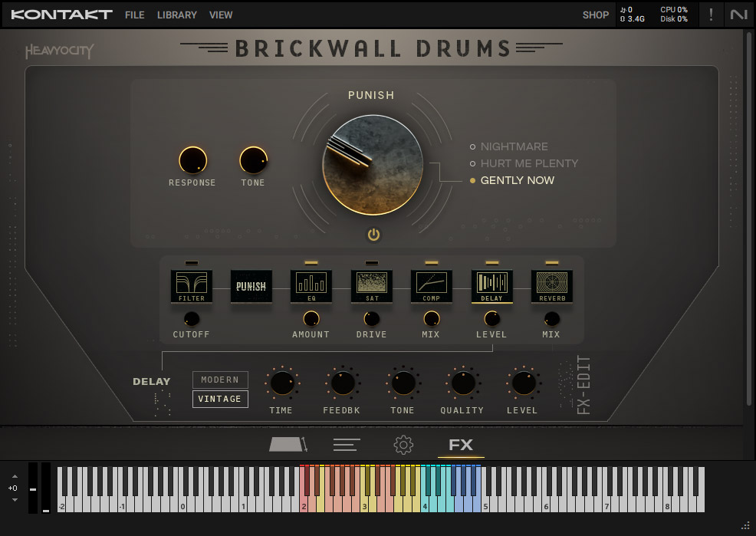Shift keyboard octave down arrow
This screenshot has height=536, width=756.
click(x=15, y=500)
